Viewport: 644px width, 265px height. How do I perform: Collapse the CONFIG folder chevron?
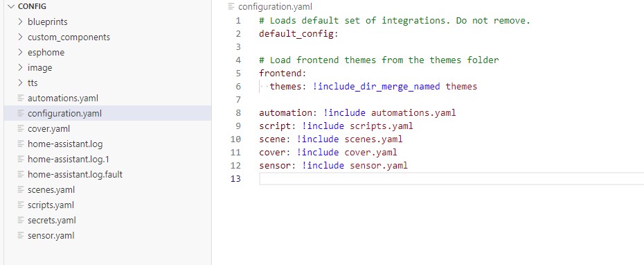tap(10, 6)
